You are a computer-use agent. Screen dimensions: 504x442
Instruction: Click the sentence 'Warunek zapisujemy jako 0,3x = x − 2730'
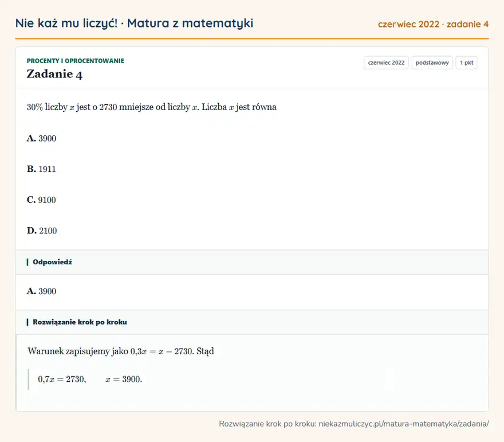(110, 351)
